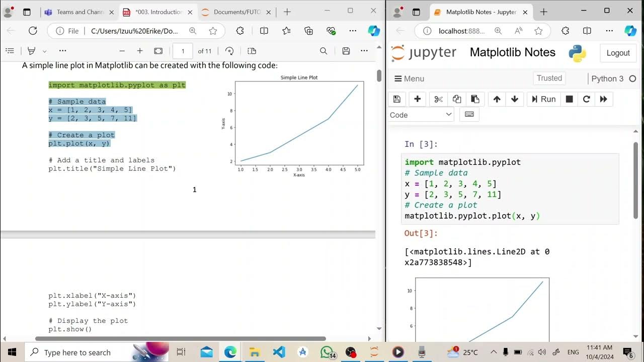Viewport: 644px width, 362px height.
Task: Click the Windows taskbar search box
Action: (x=97, y=352)
